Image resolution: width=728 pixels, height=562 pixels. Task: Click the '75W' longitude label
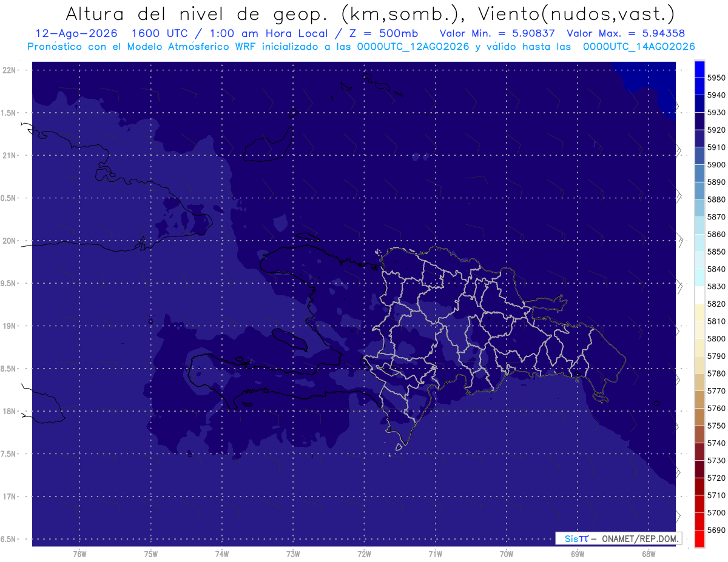click(151, 554)
